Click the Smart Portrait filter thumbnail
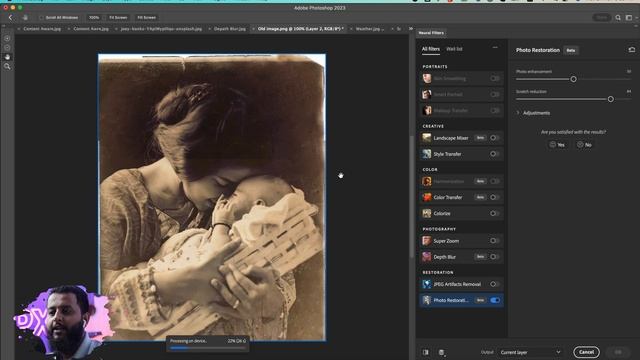 pos(427,94)
